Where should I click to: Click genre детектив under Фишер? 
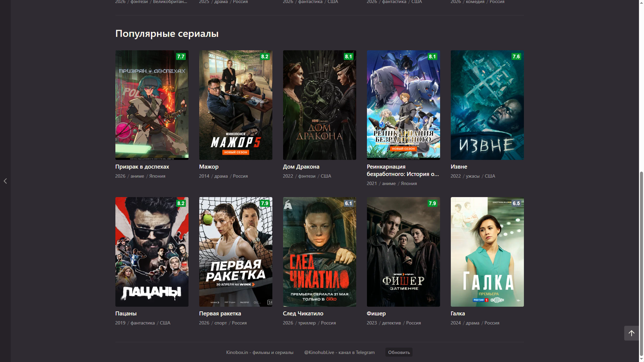tap(391, 323)
